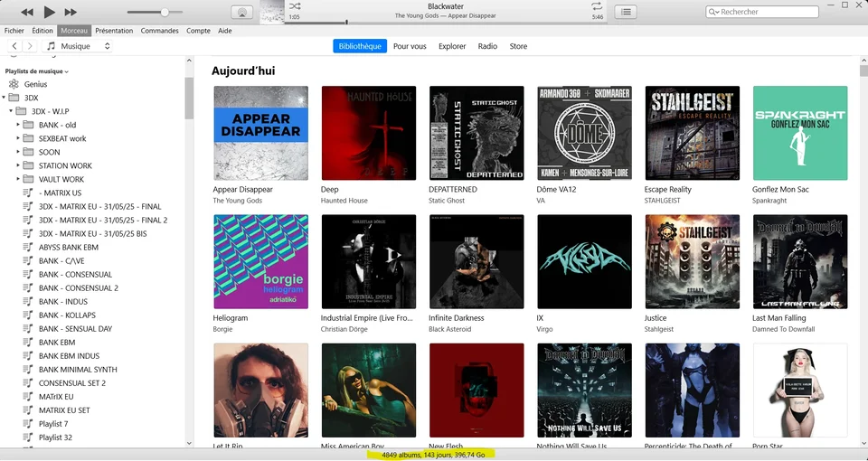Open the Édition menu
Viewport: 868px width, 461px height.
42,31
